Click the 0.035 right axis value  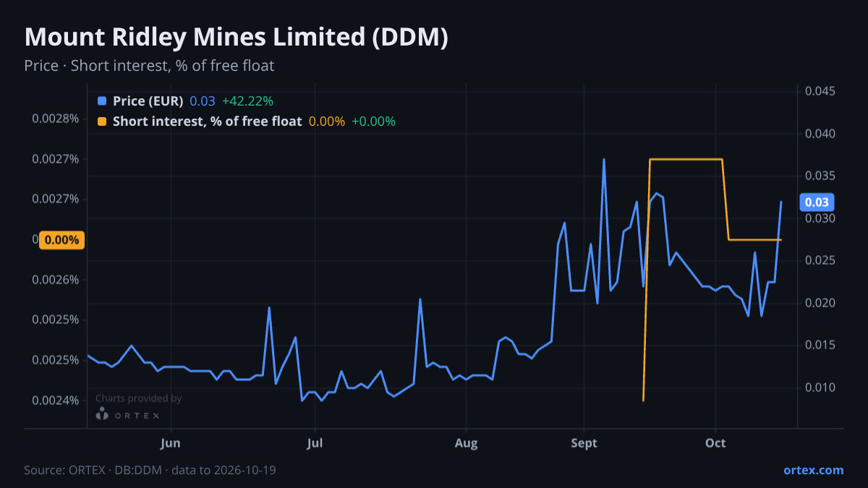819,176
